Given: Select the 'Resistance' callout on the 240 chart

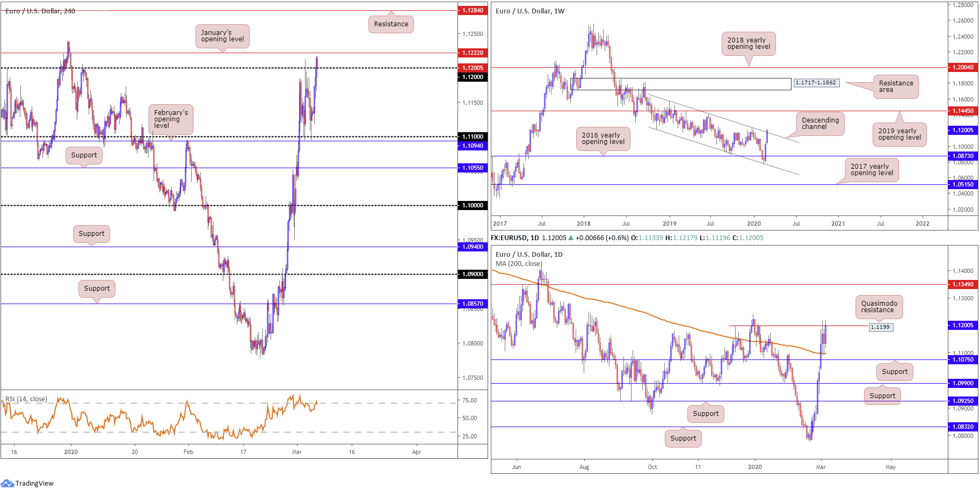Looking at the screenshot, I should [391, 24].
